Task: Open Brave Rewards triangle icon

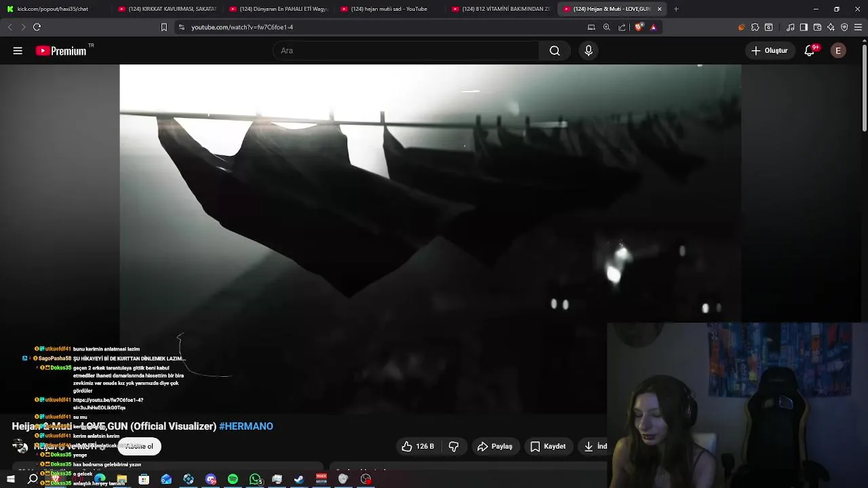Action: [653, 27]
